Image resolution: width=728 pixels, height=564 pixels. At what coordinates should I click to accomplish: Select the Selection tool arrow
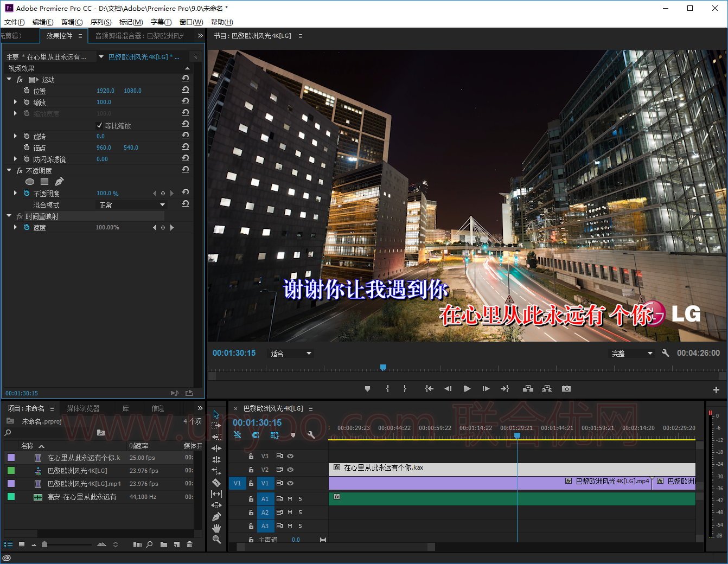coord(216,414)
